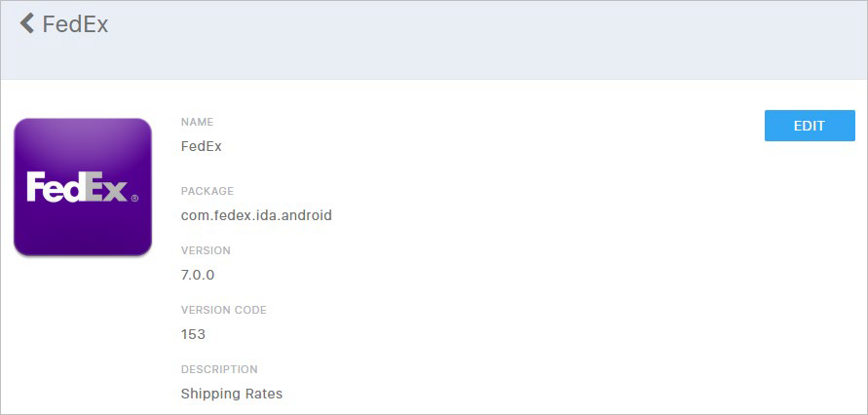868x415 pixels.
Task: Select the VERSION CODE field label
Action: click(224, 310)
